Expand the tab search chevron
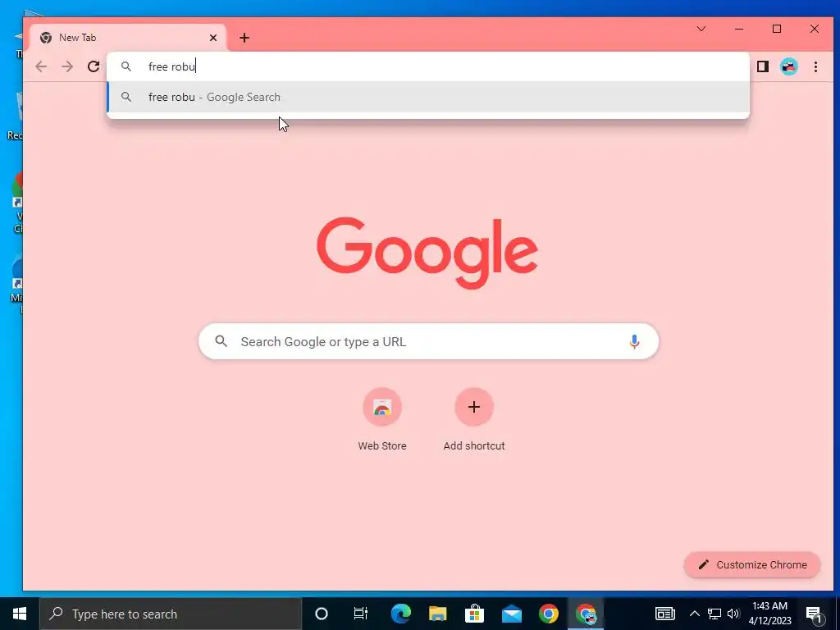The height and width of the screenshot is (630, 840). (701, 29)
